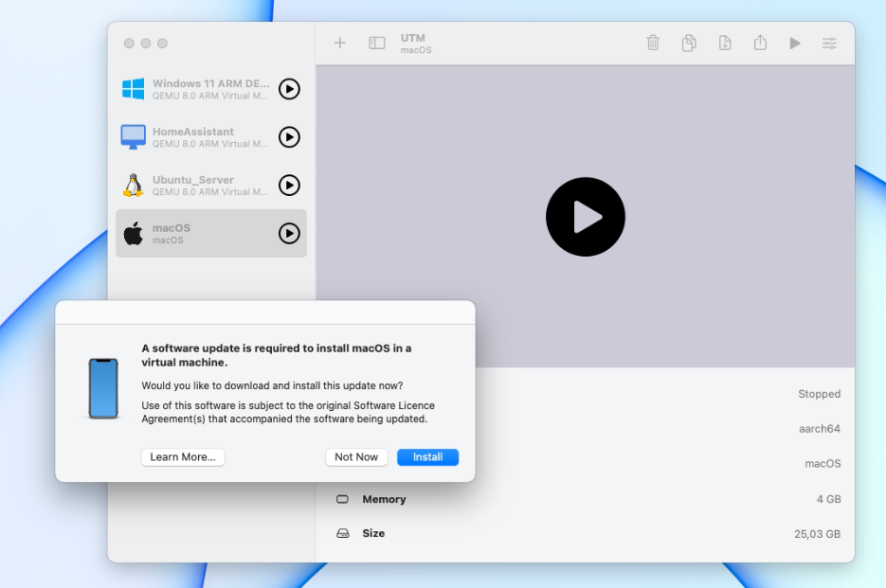Click the 25,03 GB size value
886x588 pixels.
point(817,534)
